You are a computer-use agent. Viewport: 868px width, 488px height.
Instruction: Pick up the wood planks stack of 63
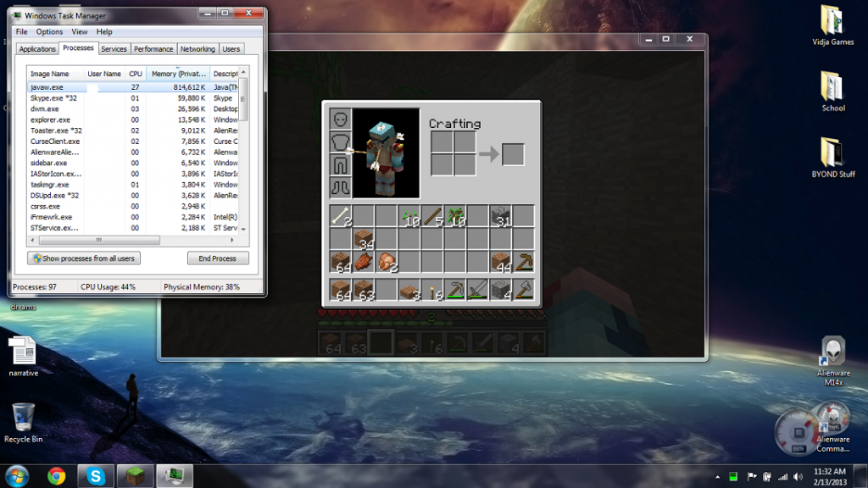coord(364,290)
